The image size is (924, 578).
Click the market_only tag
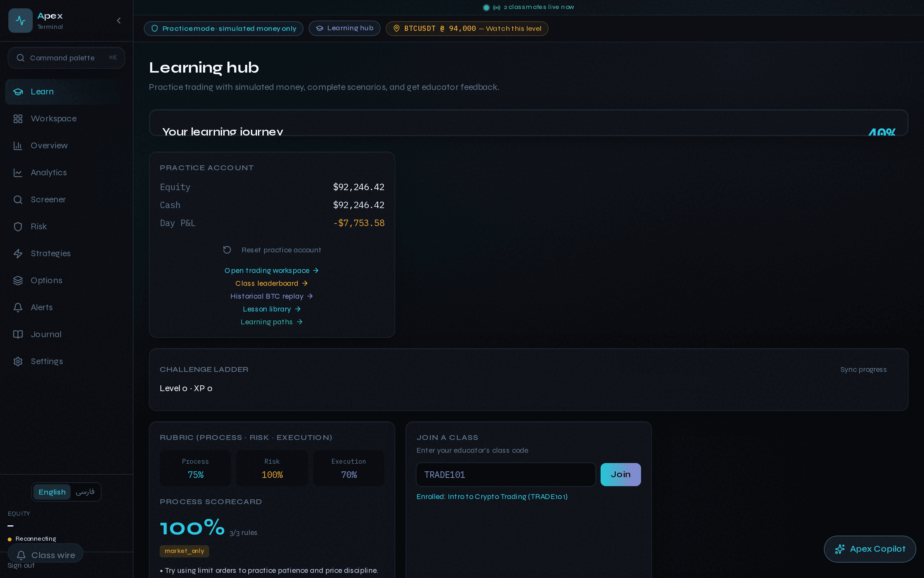pyautogui.click(x=184, y=551)
